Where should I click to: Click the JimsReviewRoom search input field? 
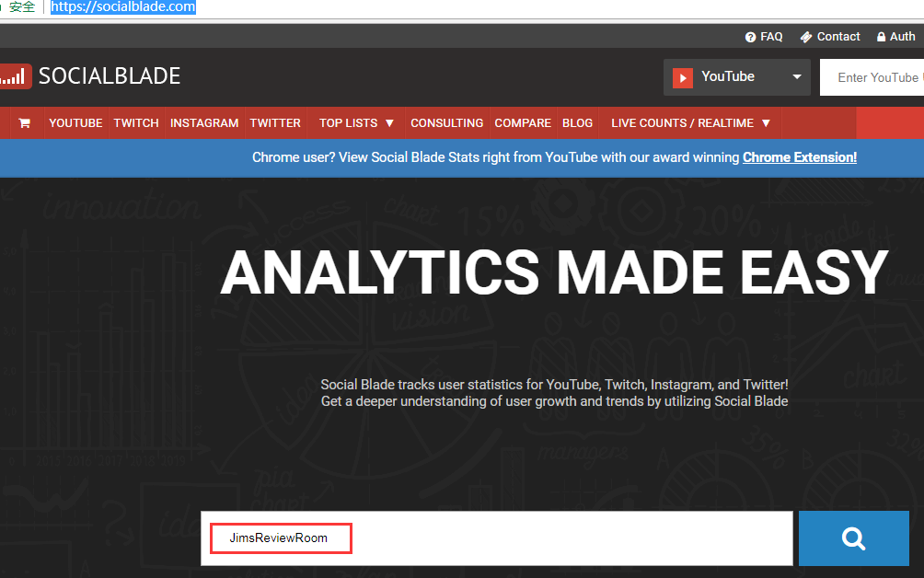pos(497,538)
